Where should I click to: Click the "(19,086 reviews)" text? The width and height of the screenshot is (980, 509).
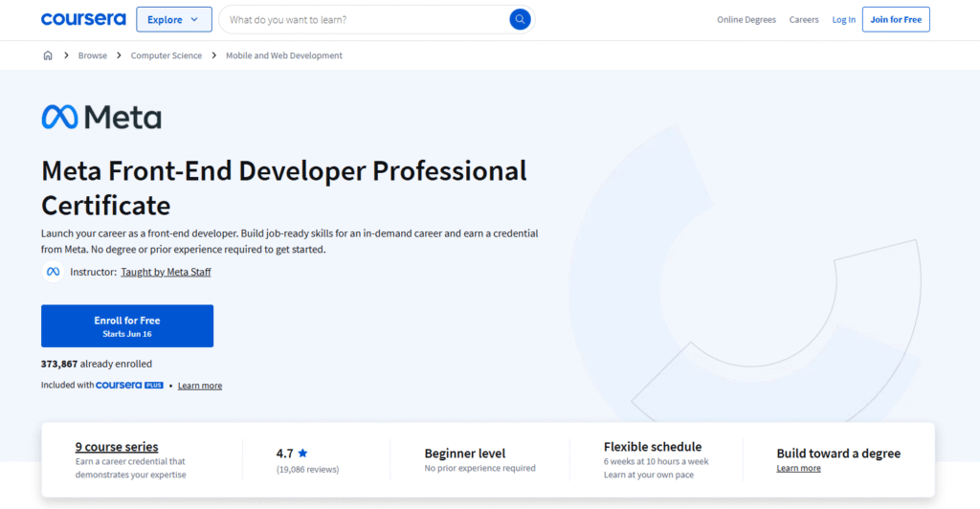[x=307, y=470]
